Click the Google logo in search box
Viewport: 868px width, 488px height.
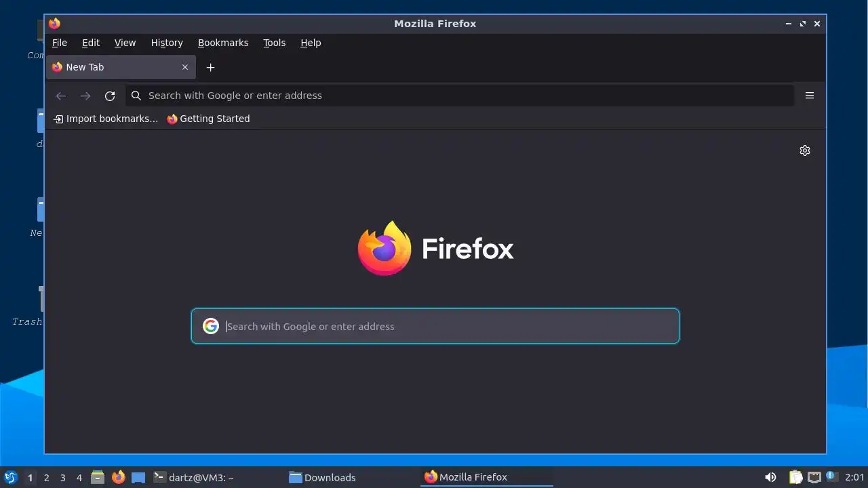[211, 326]
